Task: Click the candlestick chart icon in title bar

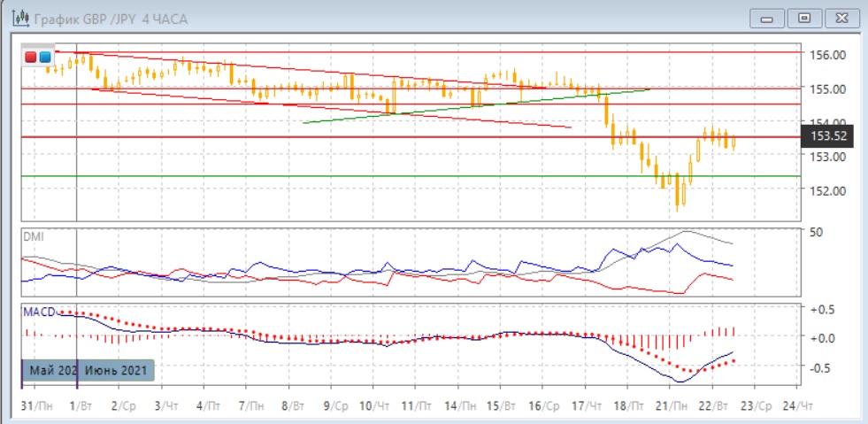Action: tap(17, 17)
